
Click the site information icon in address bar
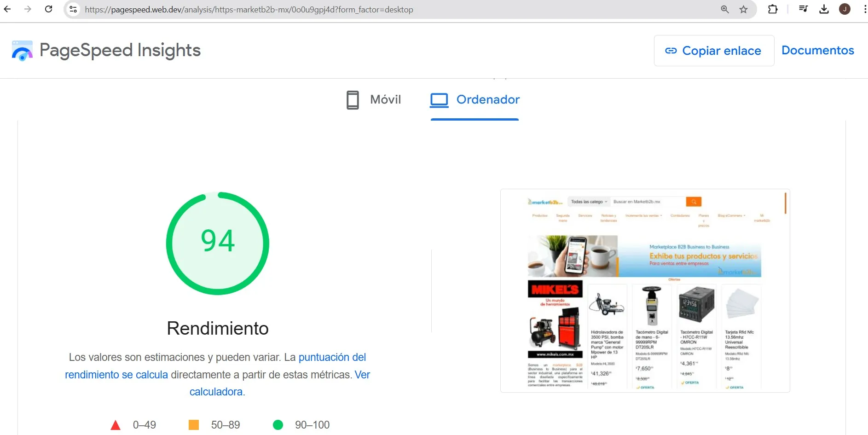pyautogui.click(x=73, y=9)
